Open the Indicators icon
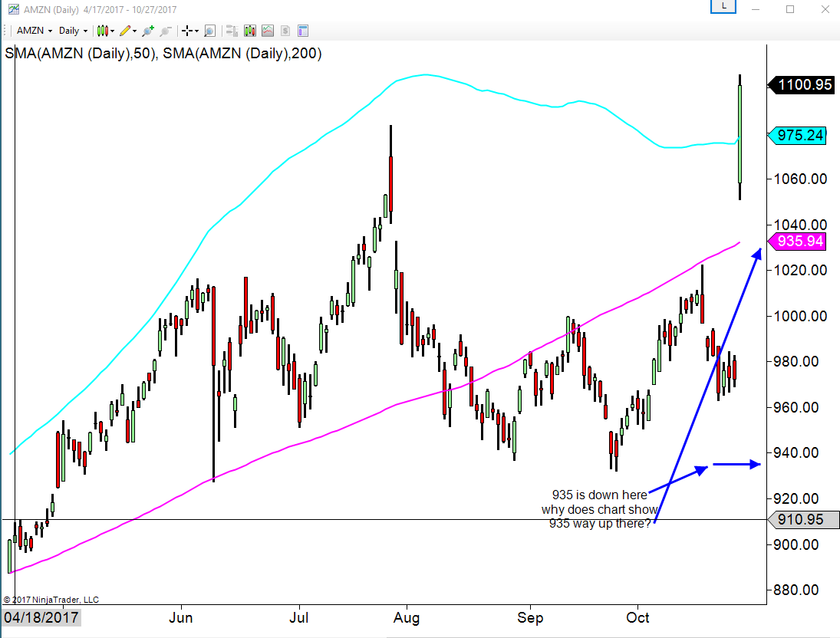Viewport: 840px width, 638px height. pyautogui.click(x=267, y=31)
